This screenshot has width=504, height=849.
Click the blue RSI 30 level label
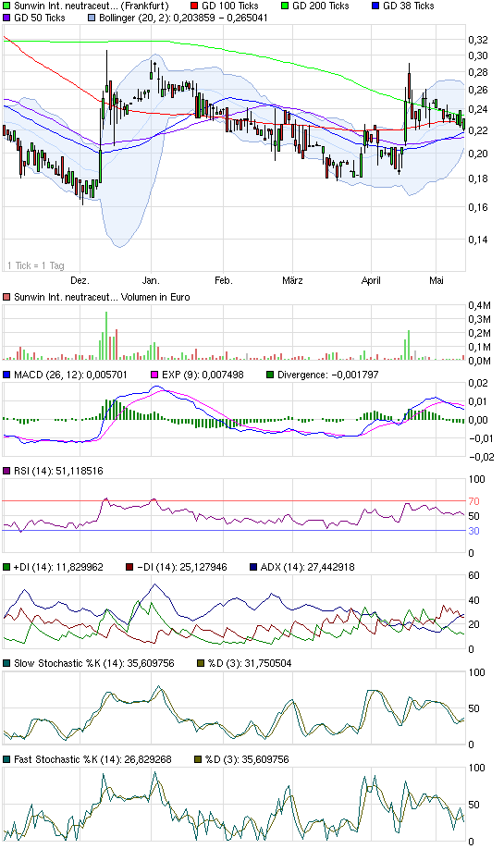pyautogui.click(x=473, y=532)
